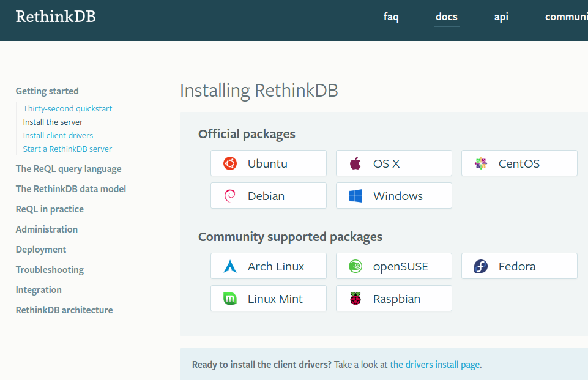
Task: Open the docs navigation item
Action: (446, 17)
